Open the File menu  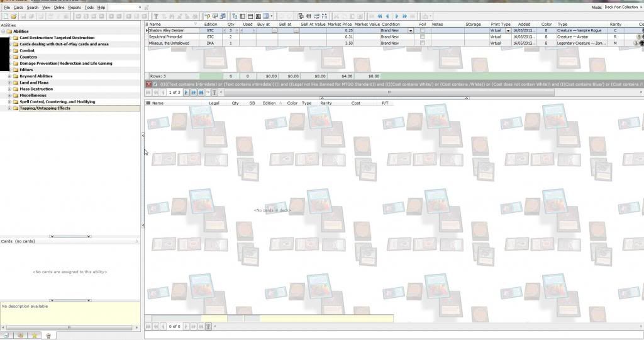pyautogui.click(x=7, y=8)
